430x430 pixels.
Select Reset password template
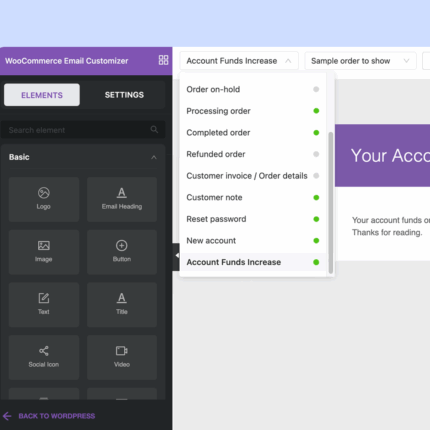(x=253, y=219)
